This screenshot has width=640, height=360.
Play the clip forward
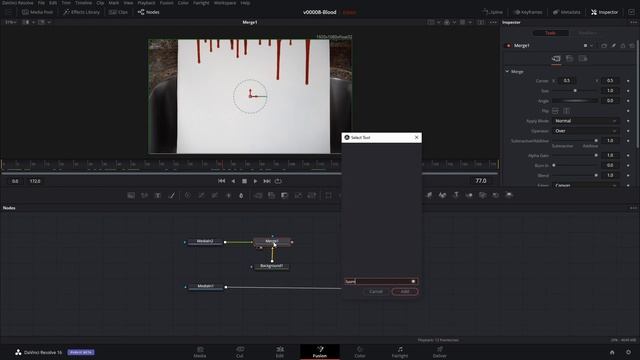pyautogui.click(x=256, y=181)
